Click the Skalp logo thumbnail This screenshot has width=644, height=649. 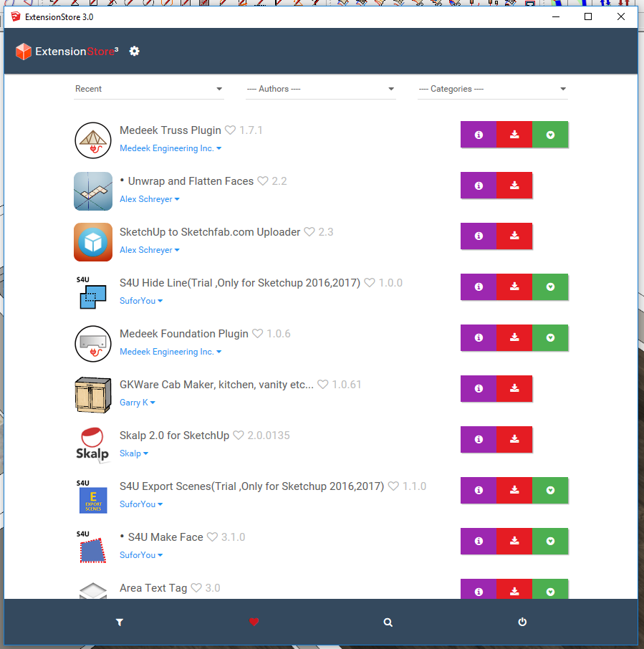tap(92, 446)
